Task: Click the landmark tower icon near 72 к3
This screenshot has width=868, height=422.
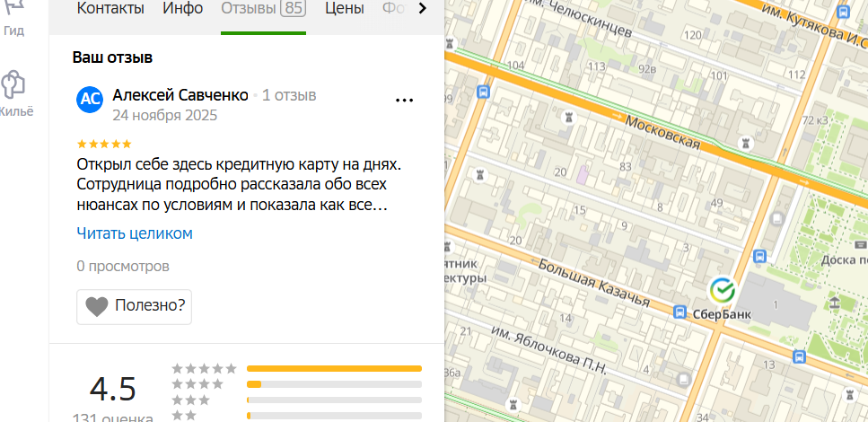Action: [748, 143]
